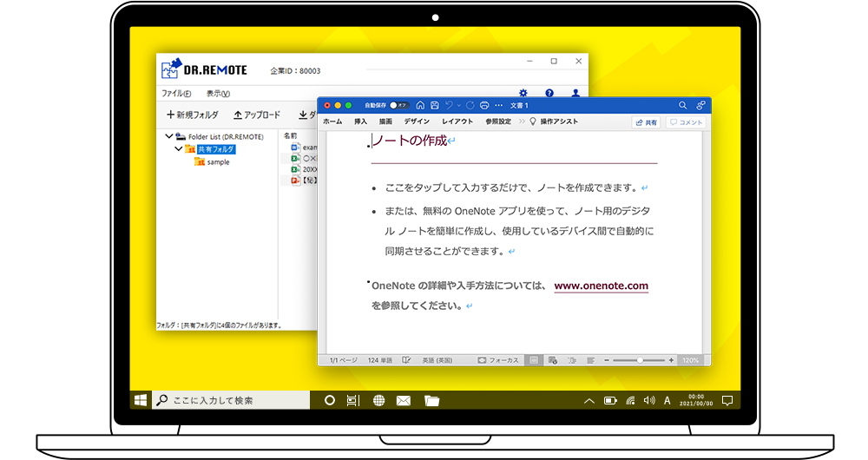Screen dimensions: 868x460
Task: Click the アップロード button in DR.REMOTE
Action: click(x=257, y=115)
